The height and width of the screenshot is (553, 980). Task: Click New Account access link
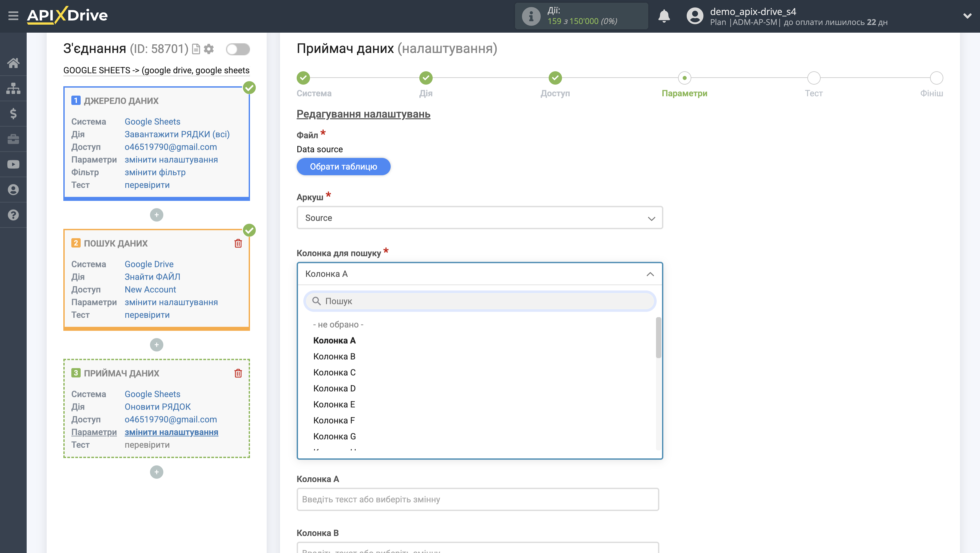pyautogui.click(x=150, y=289)
